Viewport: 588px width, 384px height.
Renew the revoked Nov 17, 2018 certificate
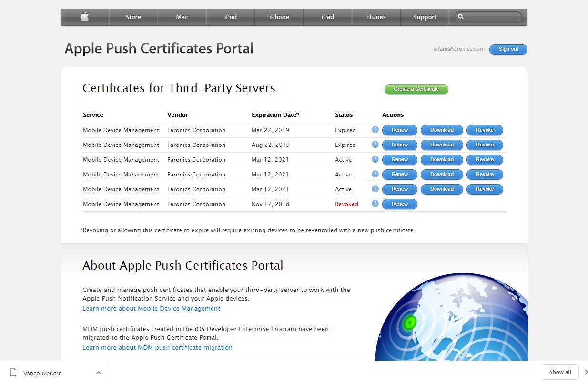pos(400,204)
